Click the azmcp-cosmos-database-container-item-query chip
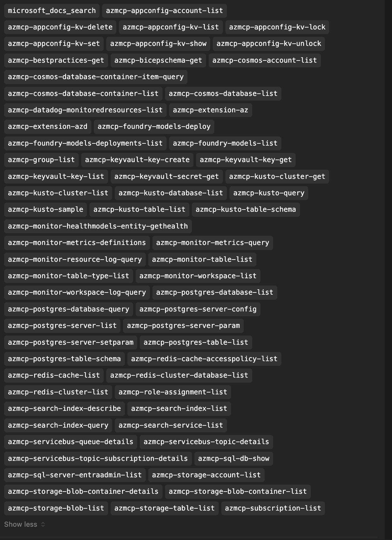 tap(96, 77)
